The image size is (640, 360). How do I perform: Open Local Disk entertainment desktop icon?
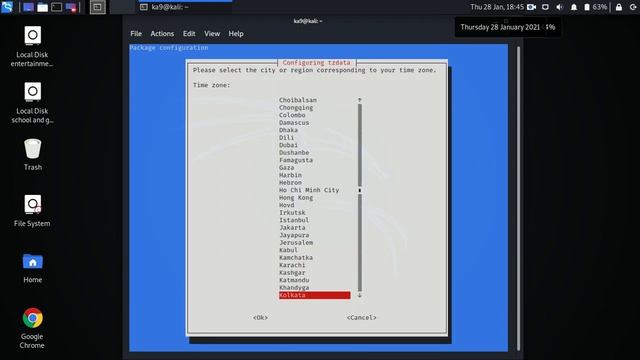pos(32,46)
